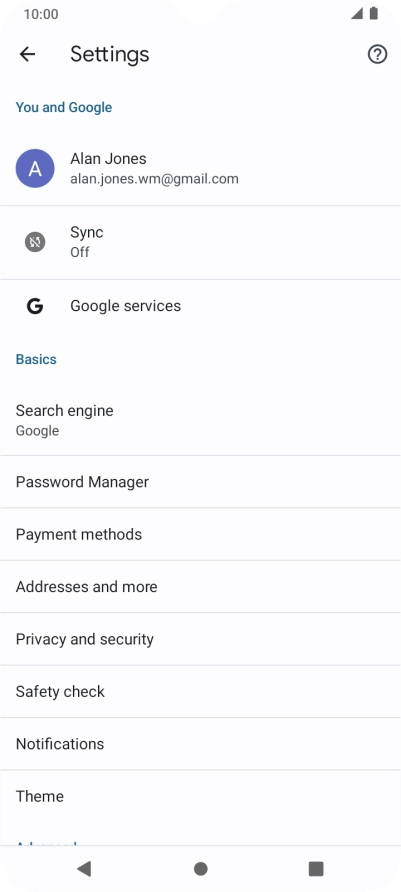Image resolution: width=401 pixels, height=892 pixels.
Task: Tap the recent apps square button
Action: tap(316, 868)
